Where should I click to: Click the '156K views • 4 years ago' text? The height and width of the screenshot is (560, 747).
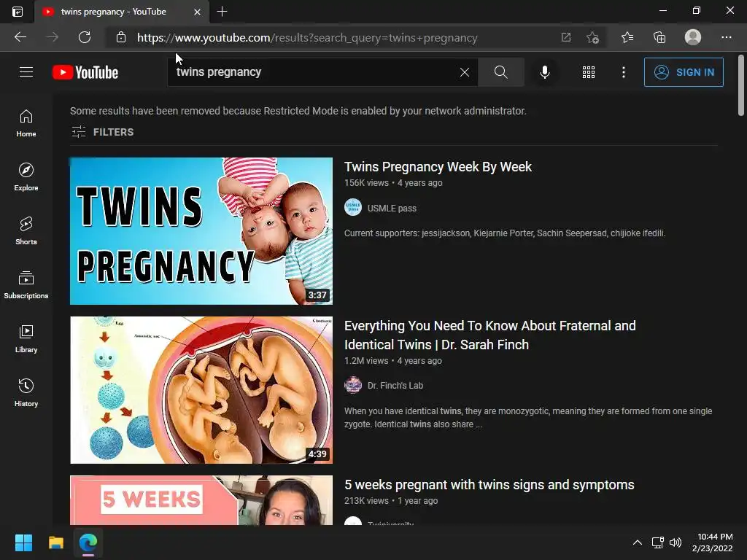click(393, 183)
